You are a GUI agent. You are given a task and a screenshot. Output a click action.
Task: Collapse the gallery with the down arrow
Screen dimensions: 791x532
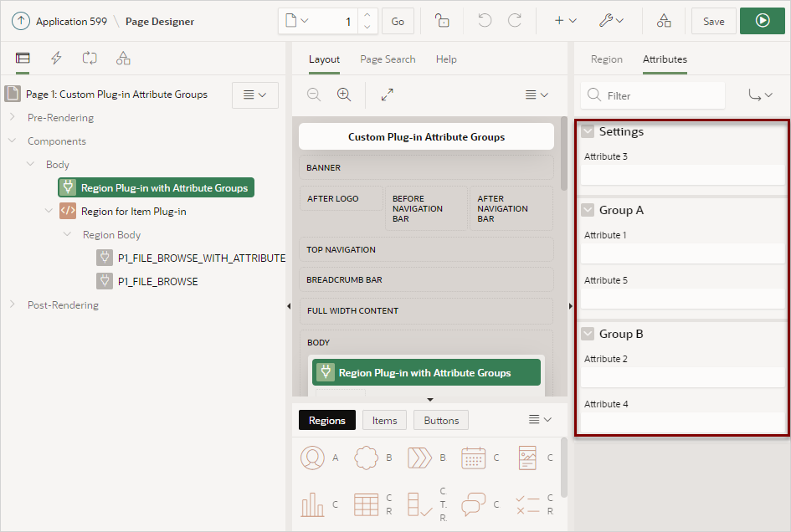[429, 399]
